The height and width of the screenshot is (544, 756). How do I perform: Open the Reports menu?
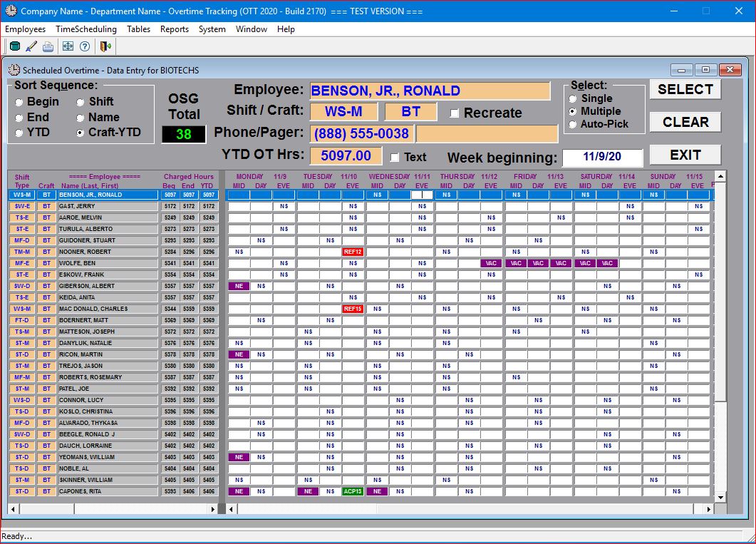tap(174, 29)
